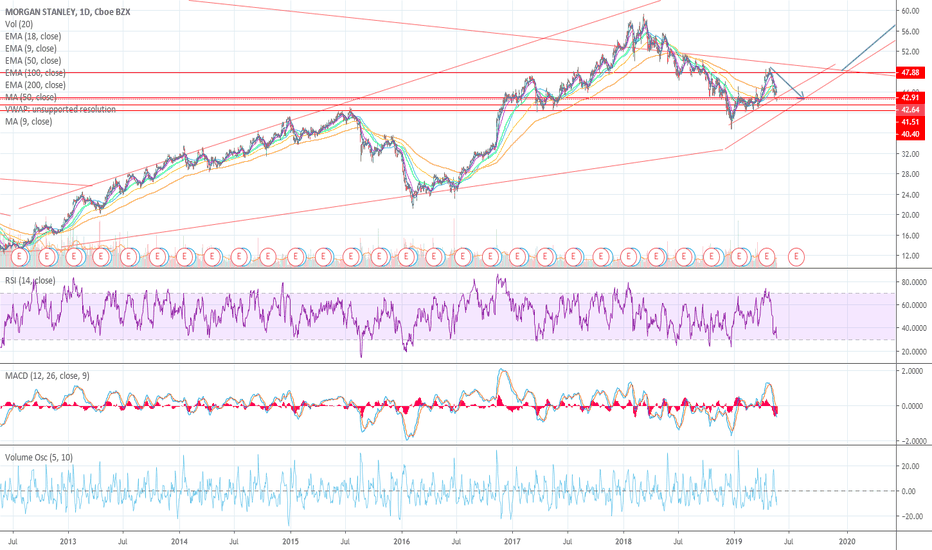This screenshot has height=550, width=932.
Task: Select the EMA (200, close) indicator label
Action: point(35,85)
